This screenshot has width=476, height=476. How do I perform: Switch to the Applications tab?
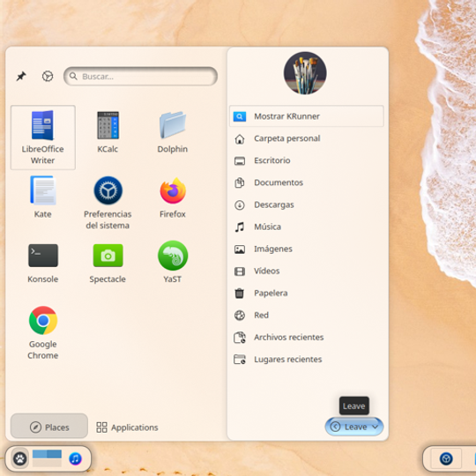coord(127,428)
